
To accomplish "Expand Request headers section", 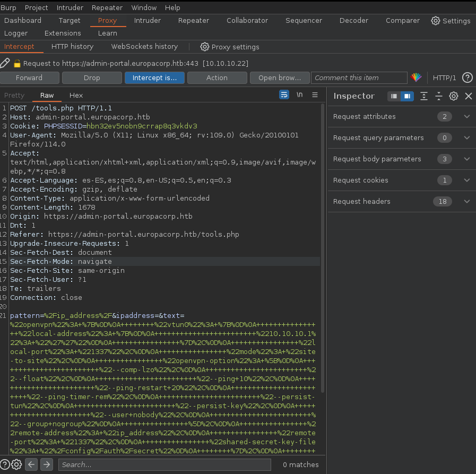I will click(x=467, y=201).
